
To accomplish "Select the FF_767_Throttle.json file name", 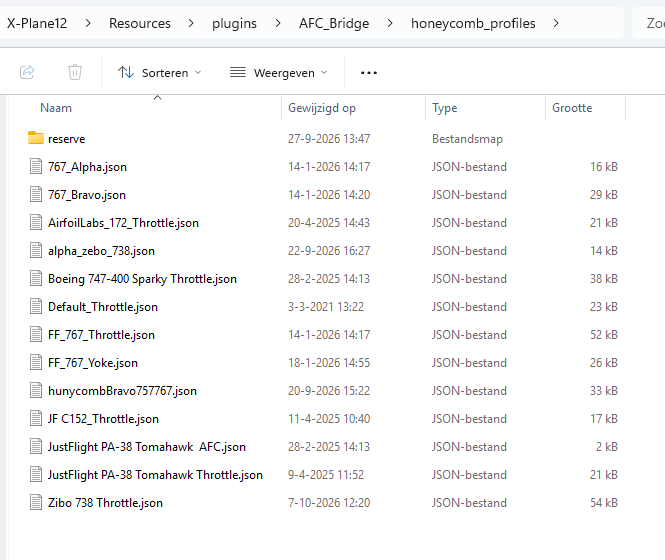I will (x=101, y=335).
